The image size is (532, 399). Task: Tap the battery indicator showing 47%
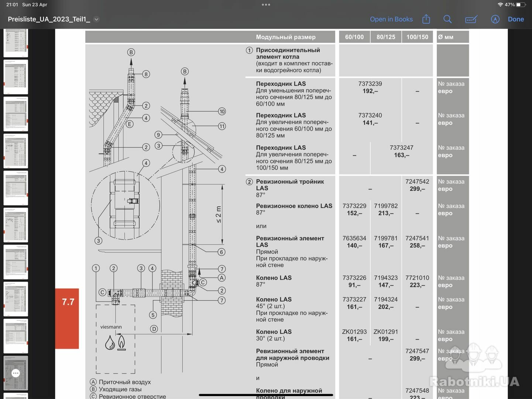point(515,5)
